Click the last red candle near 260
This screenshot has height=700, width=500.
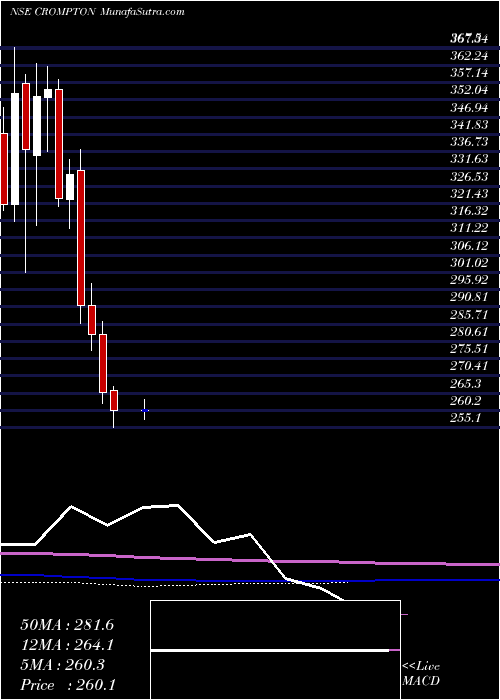tap(114, 400)
